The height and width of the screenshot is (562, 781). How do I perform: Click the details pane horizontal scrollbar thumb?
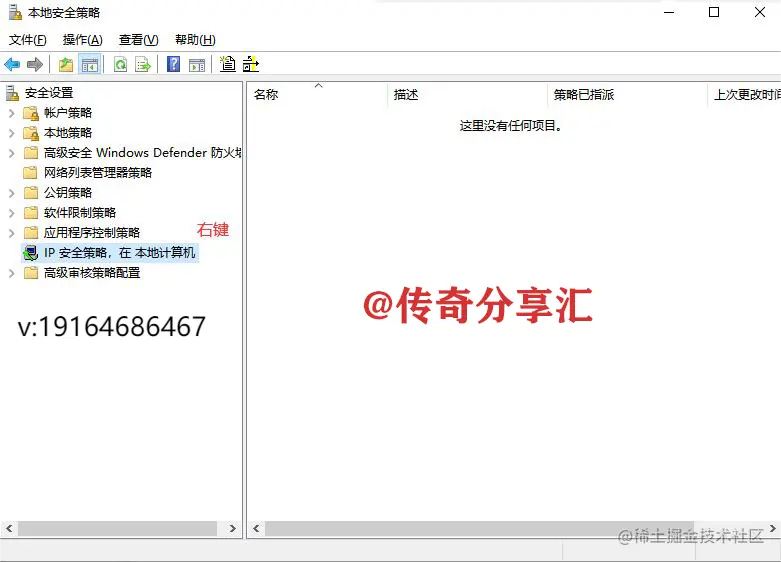point(479,529)
